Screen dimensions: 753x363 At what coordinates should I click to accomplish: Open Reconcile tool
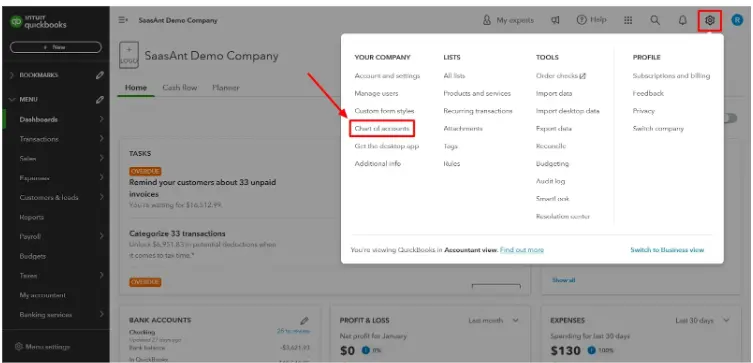click(x=551, y=146)
